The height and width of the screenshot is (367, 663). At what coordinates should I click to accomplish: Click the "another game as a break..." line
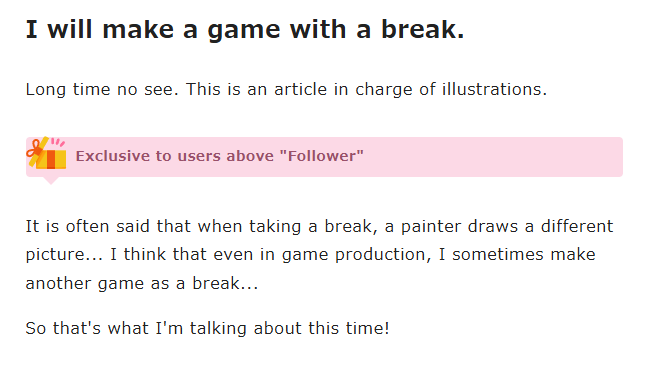(x=142, y=283)
